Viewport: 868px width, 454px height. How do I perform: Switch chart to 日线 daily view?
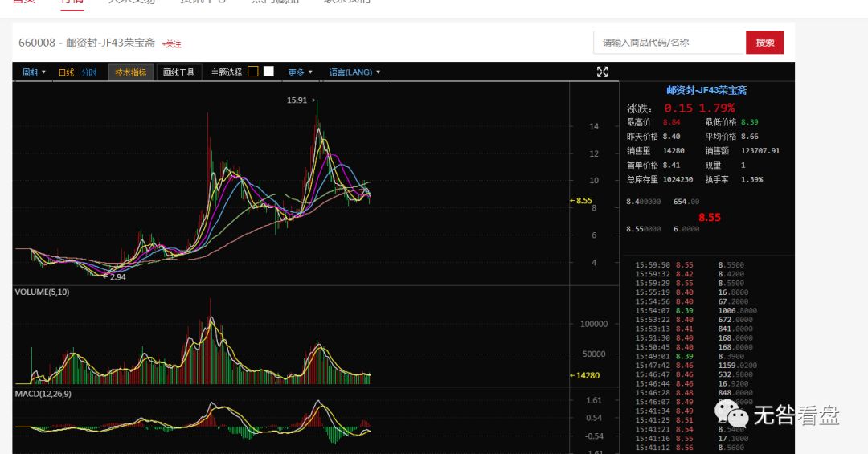tap(67, 72)
